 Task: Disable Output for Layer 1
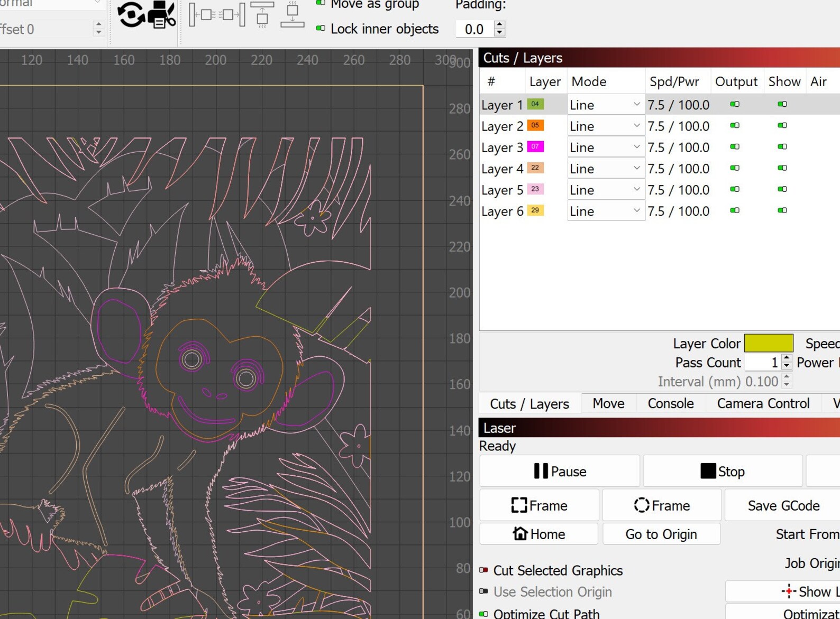tap(735, 104)
